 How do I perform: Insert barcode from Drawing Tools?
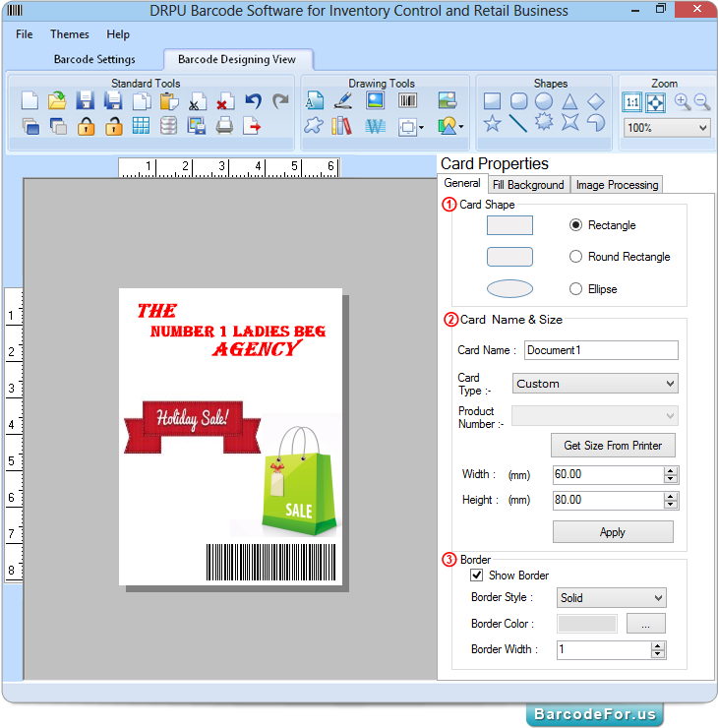point(407,100)
